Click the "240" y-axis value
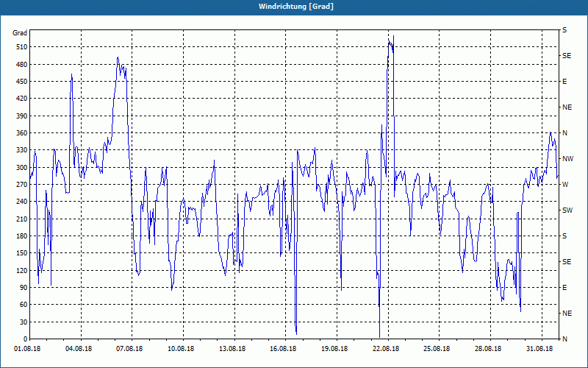This screenshot has width=588, height=368. (x=22, y=202)
